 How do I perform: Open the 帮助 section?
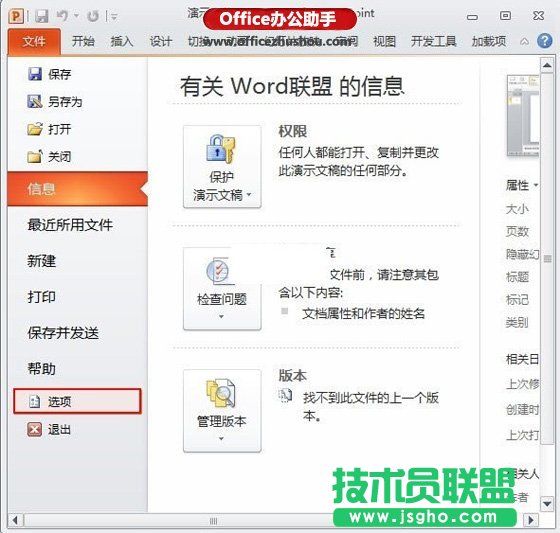[41, 369]
